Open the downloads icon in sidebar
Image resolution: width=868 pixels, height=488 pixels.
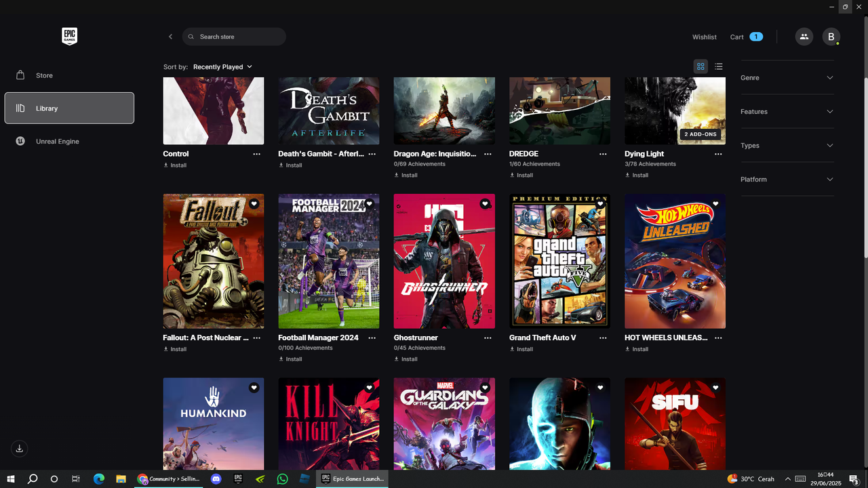(20, 449)
